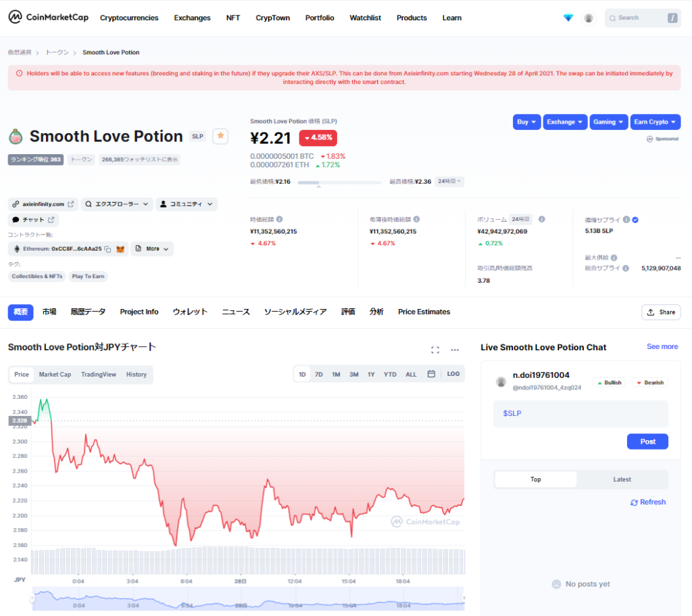Switch chart range to 7D
The width and height of the screenshot is (692, 616).
[319, 375]
